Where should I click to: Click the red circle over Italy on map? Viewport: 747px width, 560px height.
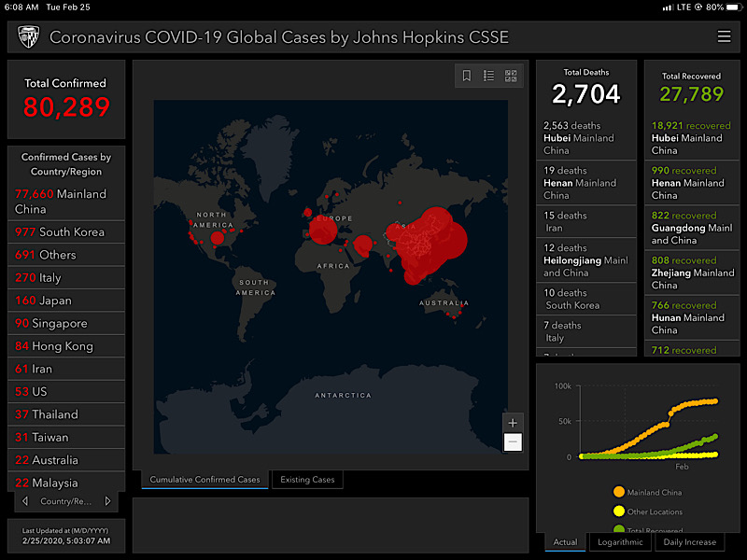(x=323, y=230)
